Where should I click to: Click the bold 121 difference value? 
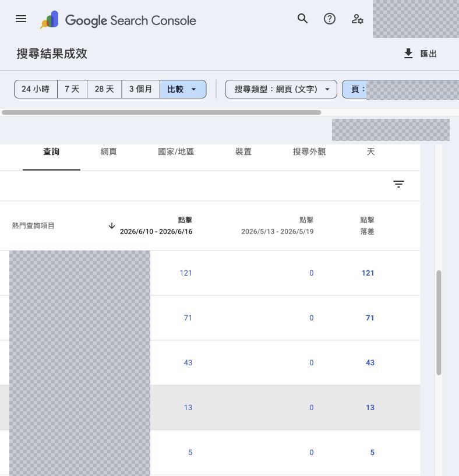368,273
